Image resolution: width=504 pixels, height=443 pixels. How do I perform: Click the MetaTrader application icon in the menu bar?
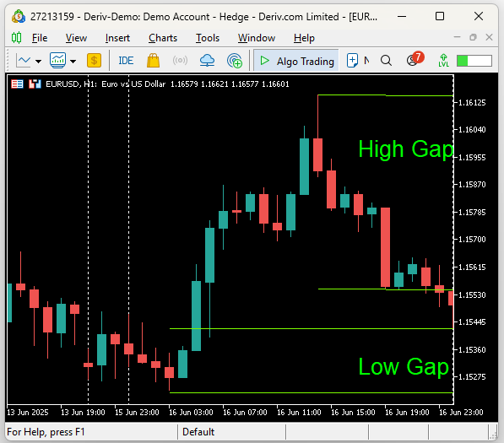pyautogui.click(x=16, y=38)
